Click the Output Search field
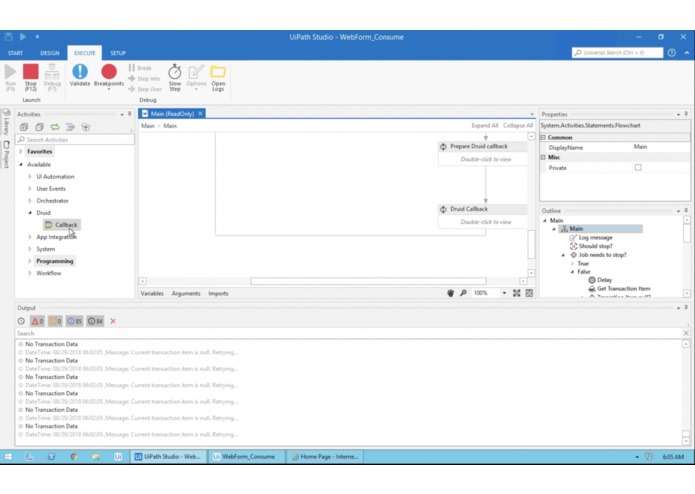 tap(350, 333)
